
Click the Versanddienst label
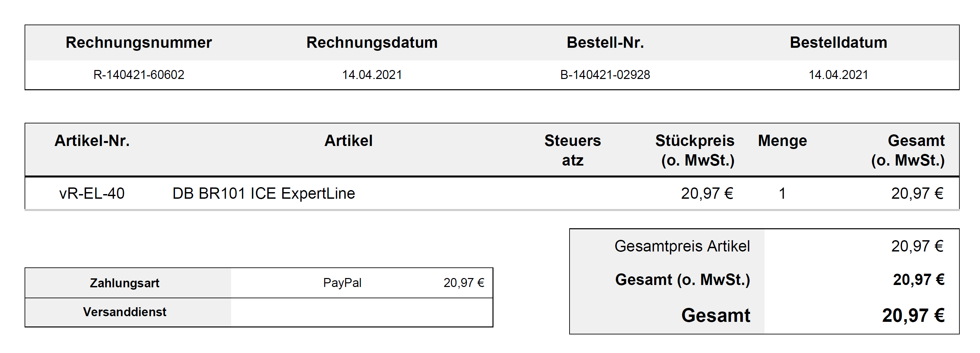point(125,312)
